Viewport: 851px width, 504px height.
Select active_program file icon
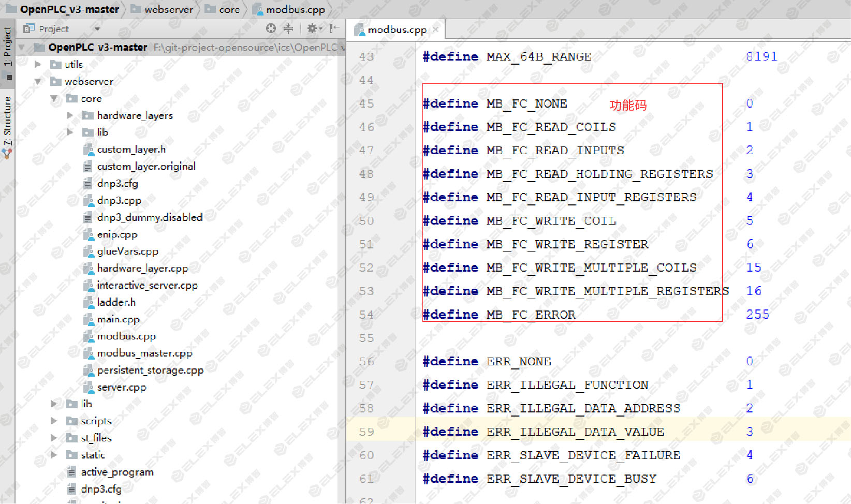pos(72,472)
